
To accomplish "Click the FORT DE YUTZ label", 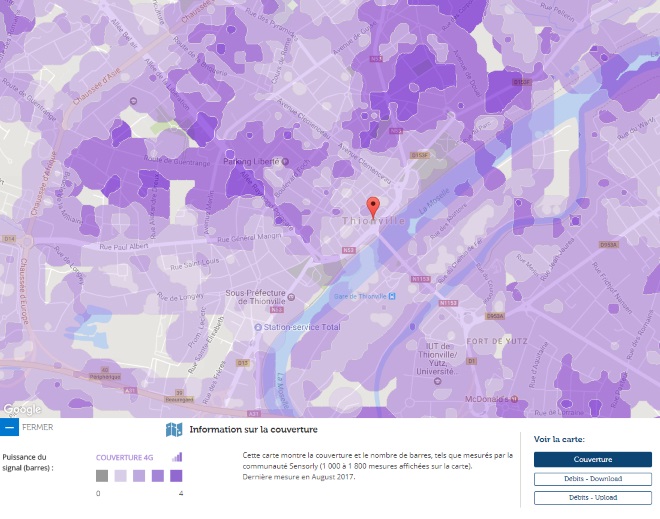I will (x=497, y=341).
